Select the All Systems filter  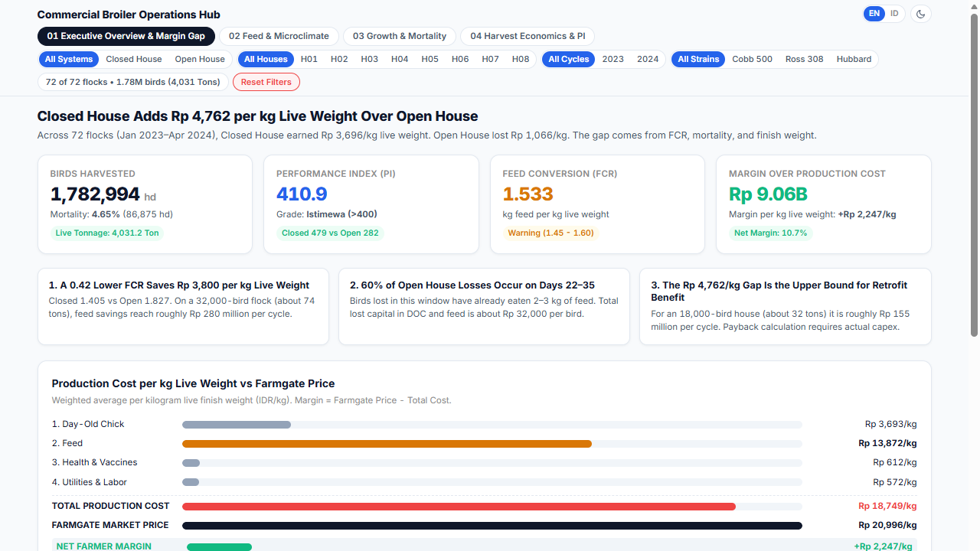click(x=69, y=59)
